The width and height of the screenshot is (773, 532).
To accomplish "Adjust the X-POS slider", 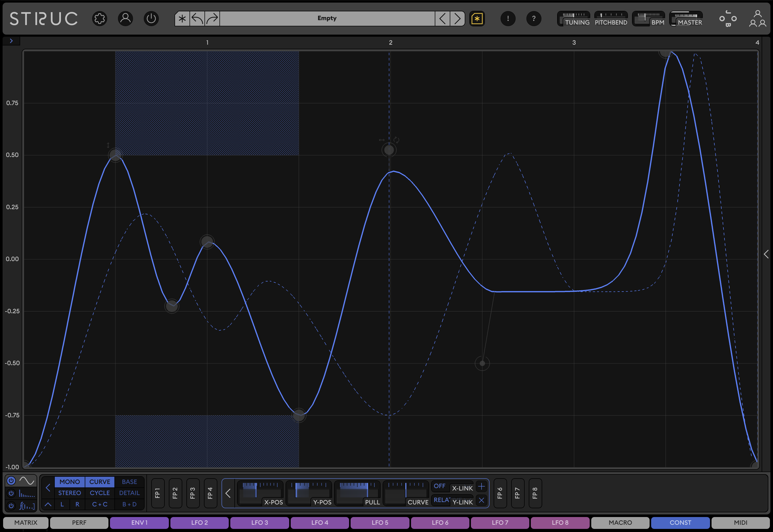I will click(260, 493).
